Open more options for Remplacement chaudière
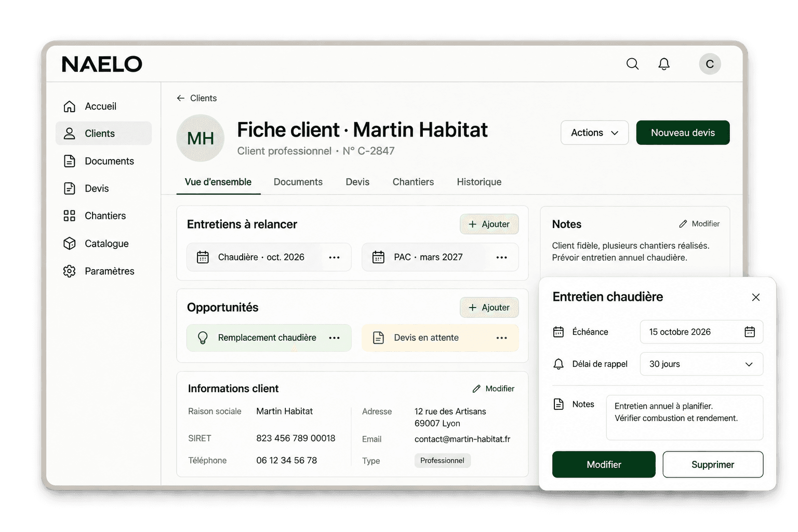The height and width of the screenshot is (532, 798). coord(334,338)
